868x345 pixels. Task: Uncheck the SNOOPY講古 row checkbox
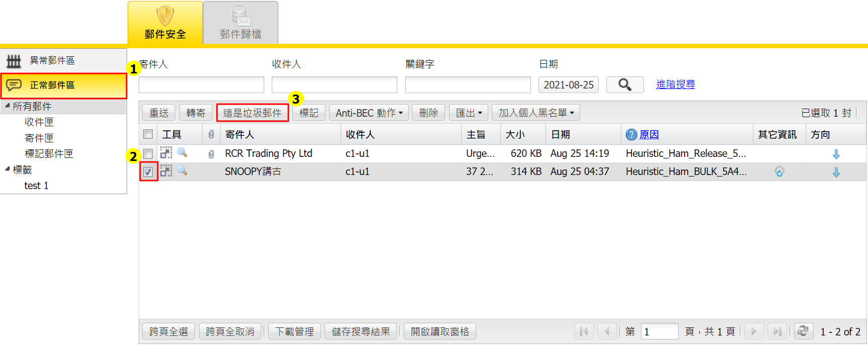(x=148, y=172)
